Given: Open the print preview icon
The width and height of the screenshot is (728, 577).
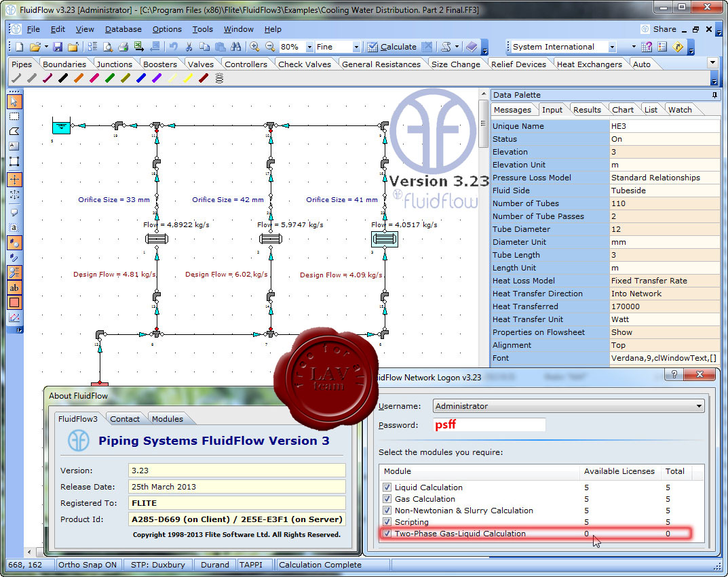Looking at the screenshot, I should tap(108, 47).
